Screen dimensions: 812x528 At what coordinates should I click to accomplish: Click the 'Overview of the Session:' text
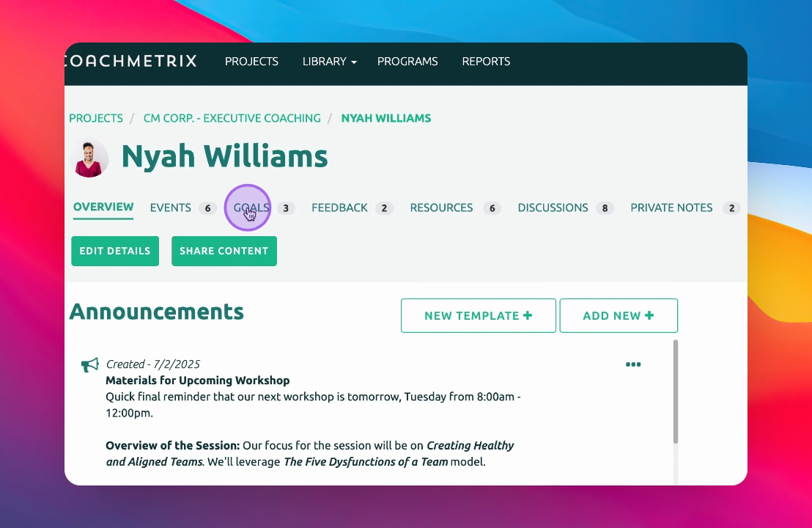[x=172, y=446]
